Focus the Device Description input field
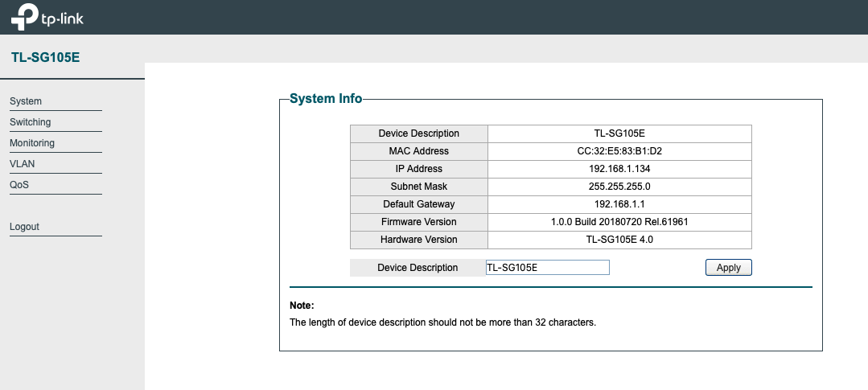 [548, 268]
